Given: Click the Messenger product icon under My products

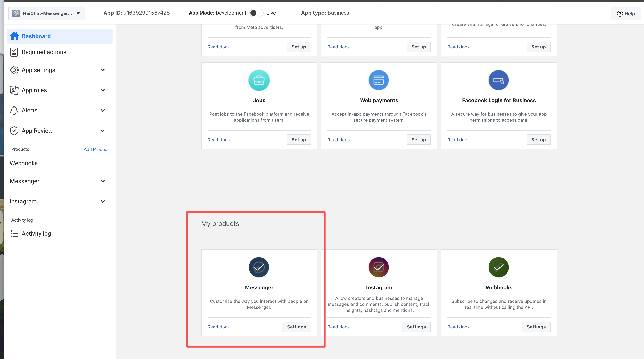Looking at the screenshot, I should coord(259,267).
